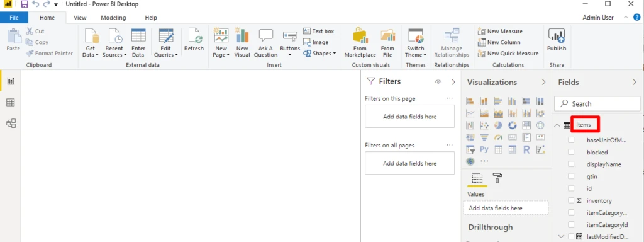Enable the id field checkbox
This screenshot has width=644, height=242.
571,188
